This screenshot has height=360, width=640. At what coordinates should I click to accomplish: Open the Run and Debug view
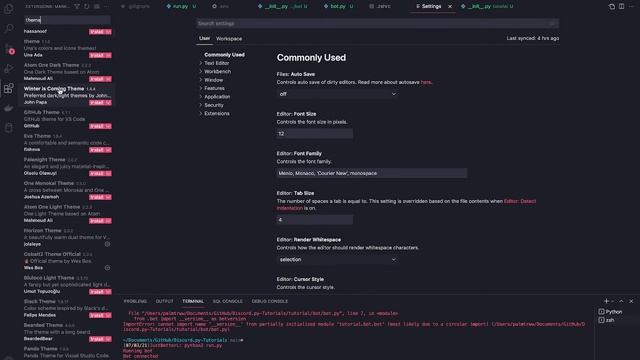tap(9, 69)
